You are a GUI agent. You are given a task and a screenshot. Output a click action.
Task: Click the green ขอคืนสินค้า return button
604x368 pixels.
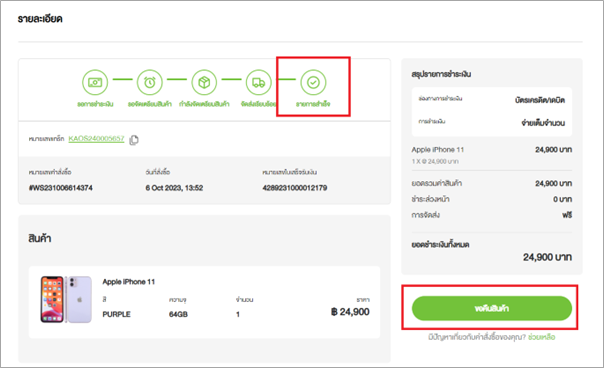(492, 308)
